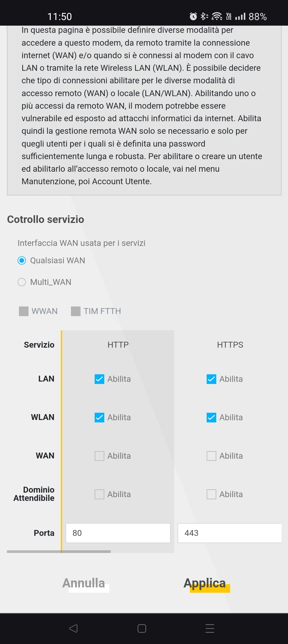Open the recent apps navigation icon
Viewport: 288px width, 644px height.
tap(210, 628)
